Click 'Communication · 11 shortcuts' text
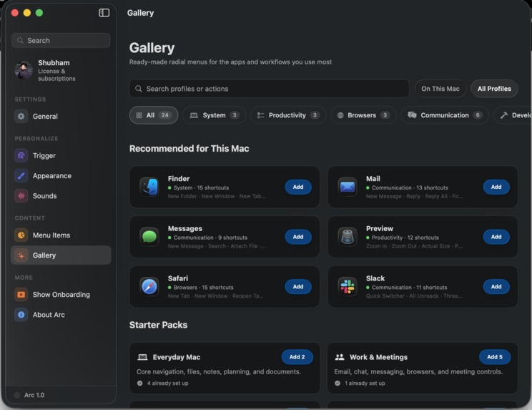The height and width of the screenshot is (410, 532). click(x=409, y=288)
